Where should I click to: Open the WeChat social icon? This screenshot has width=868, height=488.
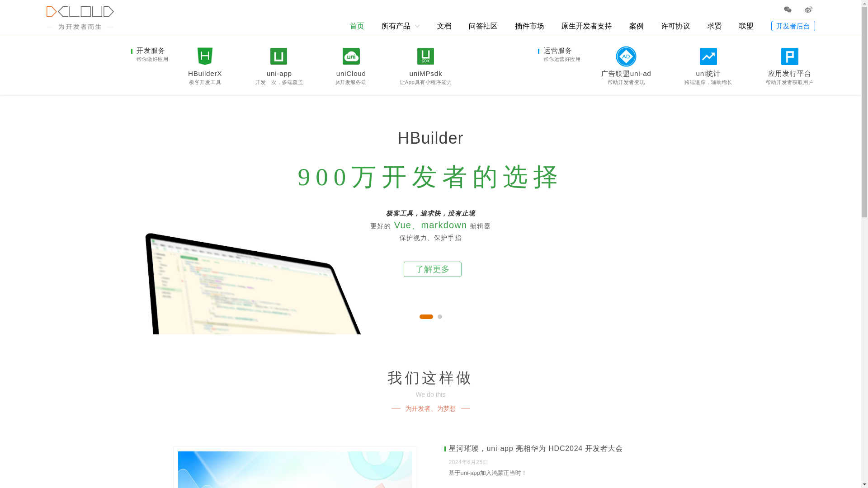pyautogui.click(x=788, y=9)
